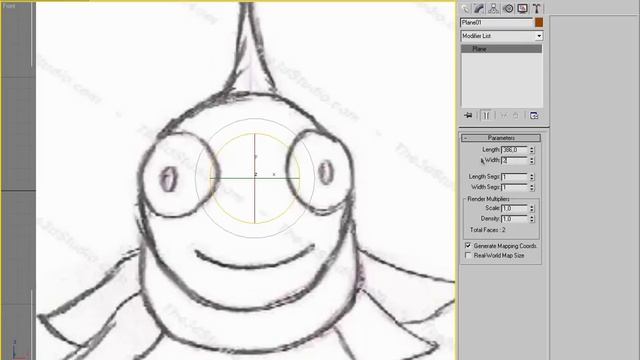Click the Width Segs spinner arrows
This screenshot has height=360, width=640.
pyautogui.click(x=532, y=187)
